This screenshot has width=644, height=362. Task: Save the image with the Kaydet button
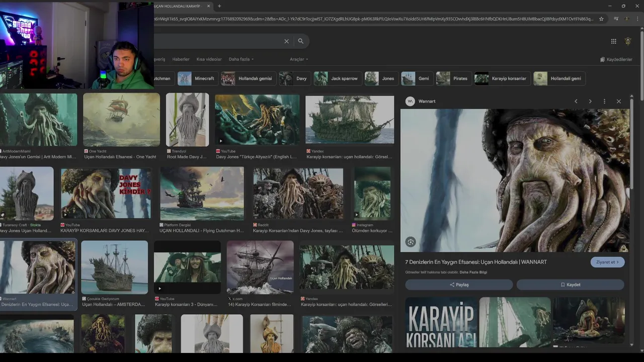click(x=571, y=285)
